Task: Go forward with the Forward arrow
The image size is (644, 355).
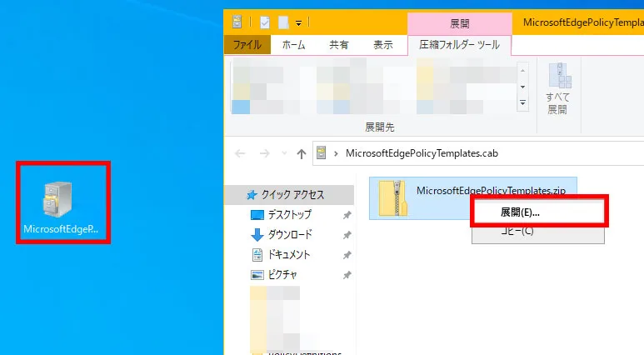Action: pos(265,153)
